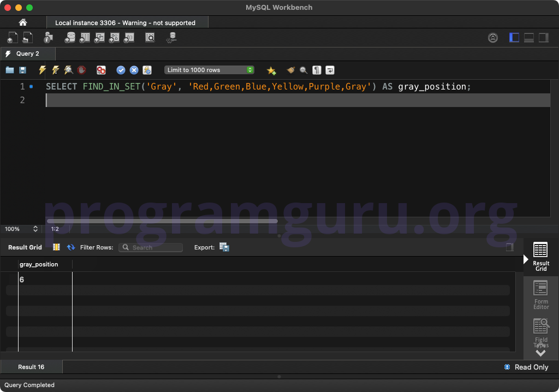Export recordset to external file
Viewport: 559px width, 392px height.
pos(224,247)
